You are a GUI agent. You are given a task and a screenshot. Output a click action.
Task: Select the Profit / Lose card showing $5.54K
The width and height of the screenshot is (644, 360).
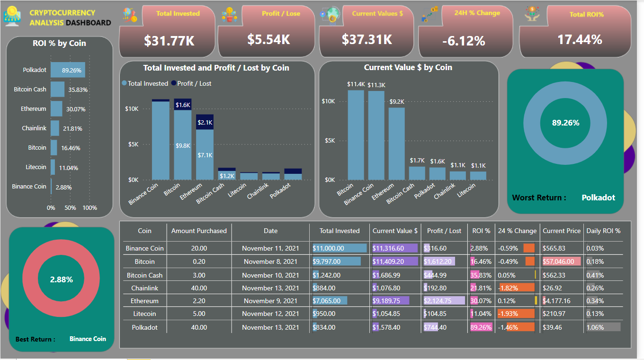click(267, 31)
